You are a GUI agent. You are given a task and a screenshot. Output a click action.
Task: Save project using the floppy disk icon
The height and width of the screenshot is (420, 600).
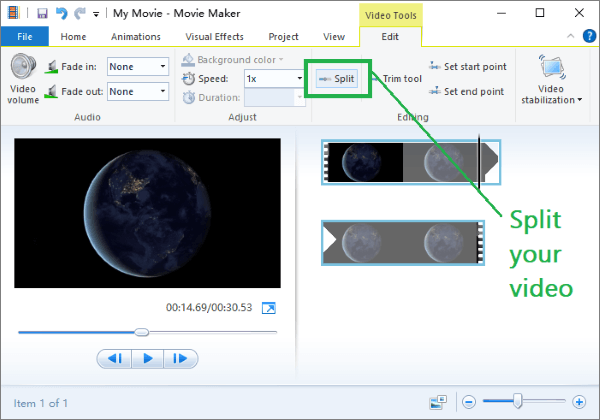point(42,13)
